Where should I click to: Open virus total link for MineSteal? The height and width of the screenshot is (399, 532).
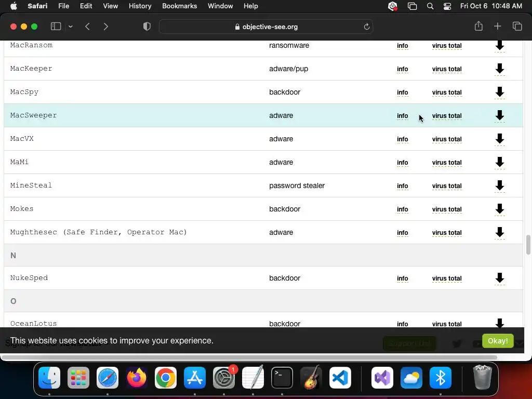[447, 187]
